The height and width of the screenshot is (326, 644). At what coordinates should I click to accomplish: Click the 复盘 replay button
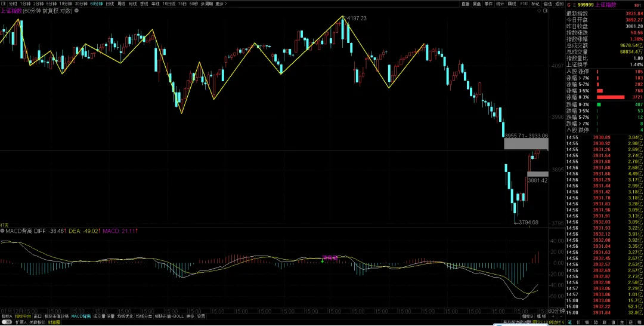(x=476, y=4)
